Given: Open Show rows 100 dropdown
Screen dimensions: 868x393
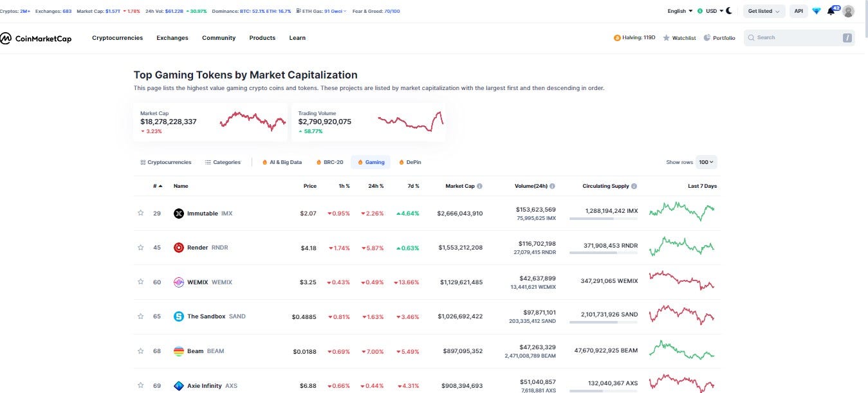Looking at the screenshot, I should pyautogui.click(x=706, y=163).
